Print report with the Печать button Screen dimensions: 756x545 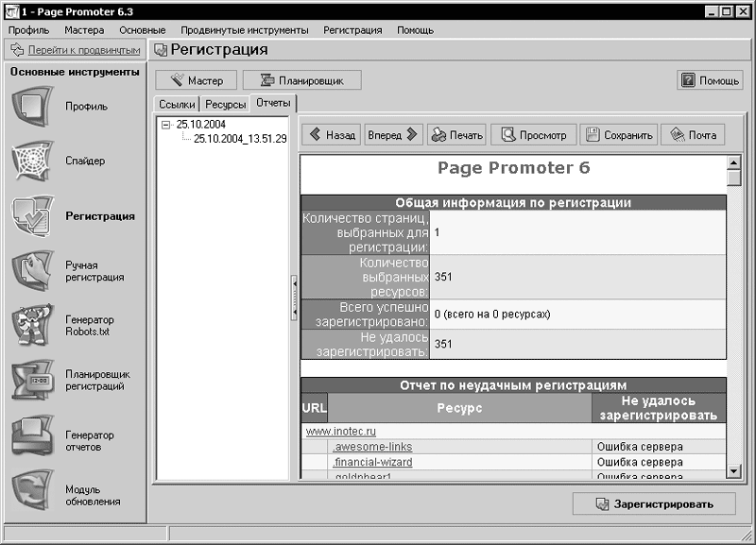(x=456, y=135)
